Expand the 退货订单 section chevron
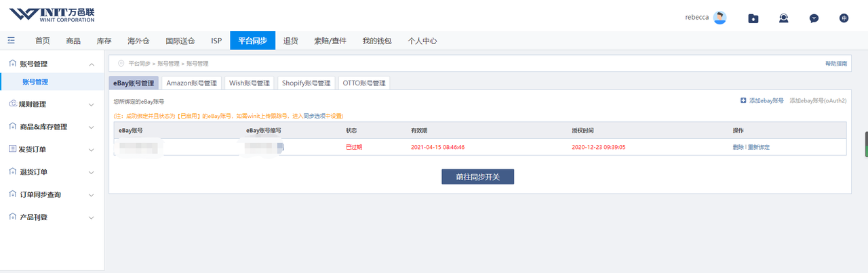Screen dimensions: 868x273 click(92, 172)
